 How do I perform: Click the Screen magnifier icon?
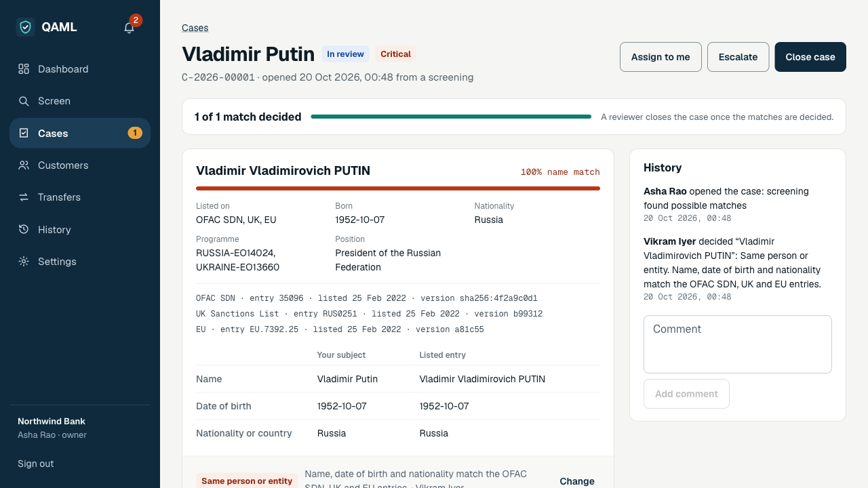(x=24, y=101)
